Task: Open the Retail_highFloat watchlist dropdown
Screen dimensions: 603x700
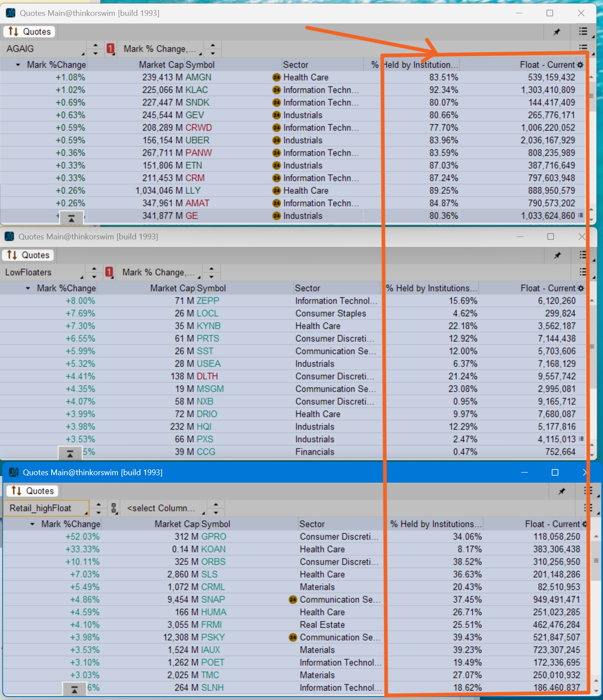Action: pyautogui.click(x=46, y=508)
